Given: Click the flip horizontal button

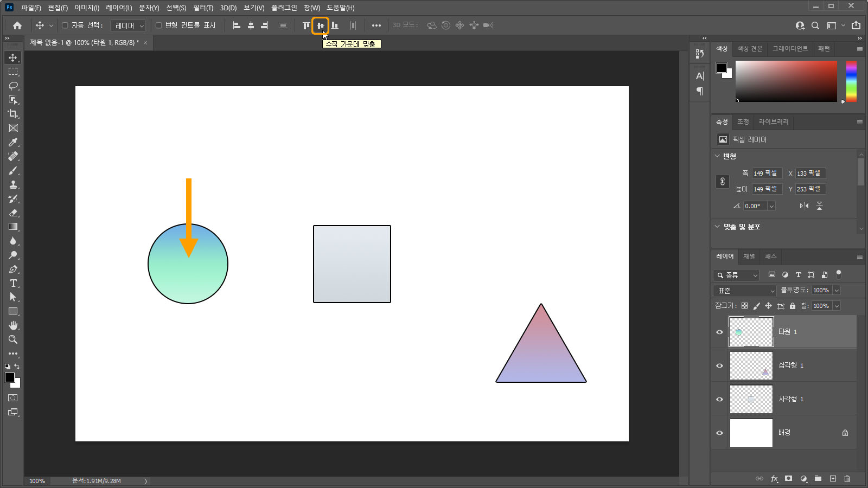Looking at the screenshot, I should point(804,206).
